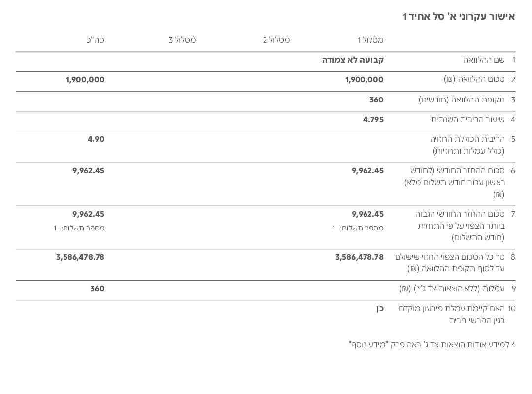532x394 pixels.
Task: Click the footnote about third-party expenses
Action: (432, 344)
